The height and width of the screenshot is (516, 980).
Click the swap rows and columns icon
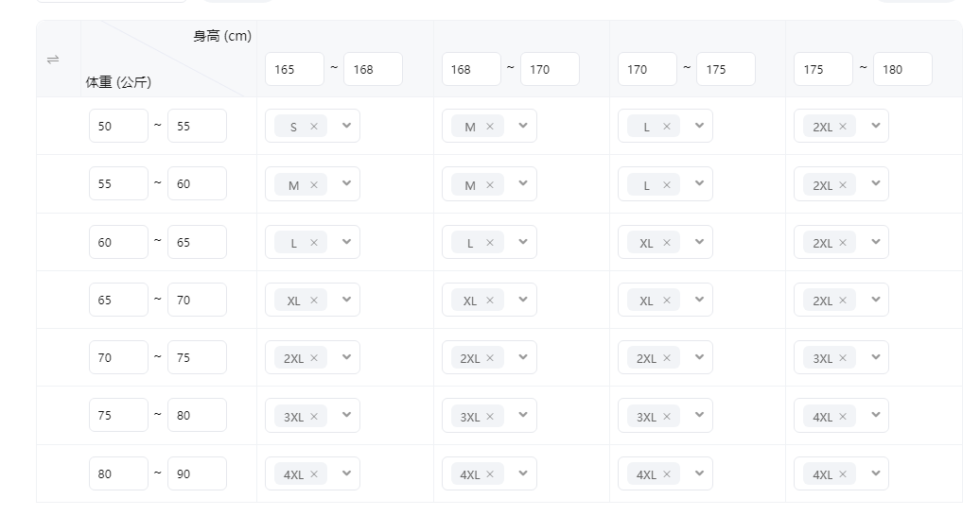tap(53, 60)
